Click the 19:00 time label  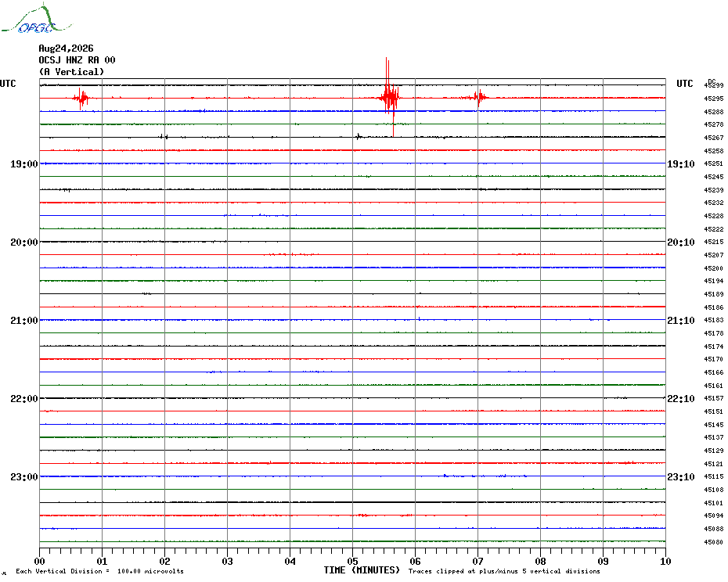click(x=24, y=163)
